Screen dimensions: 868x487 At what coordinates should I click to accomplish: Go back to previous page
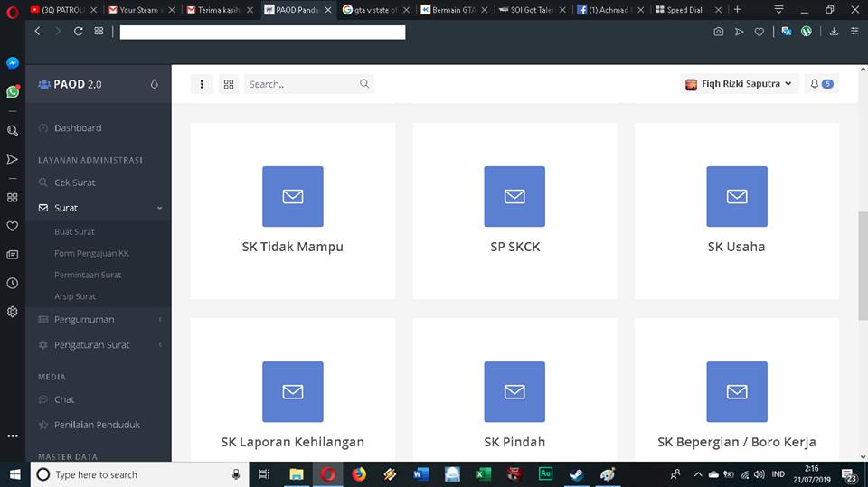click(x=38, y=31)
